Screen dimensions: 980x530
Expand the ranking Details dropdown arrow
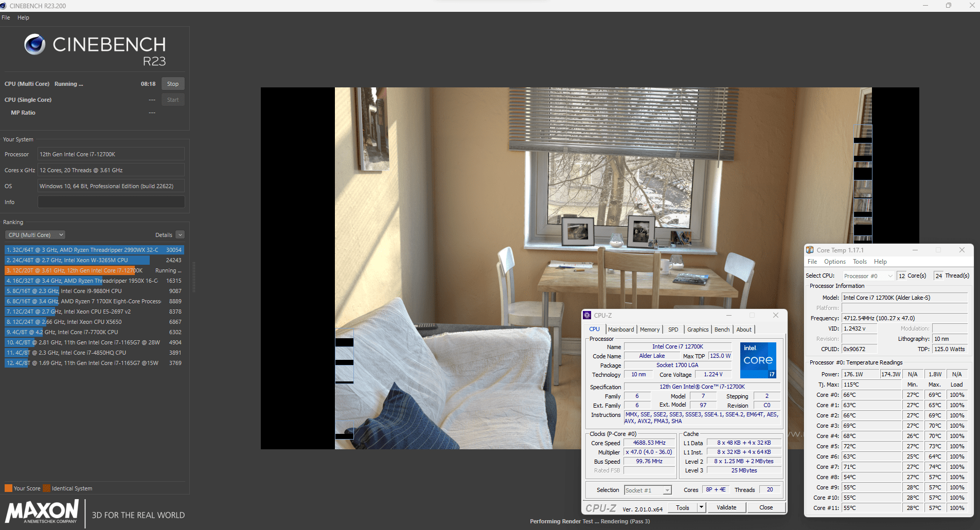(180, 235)
